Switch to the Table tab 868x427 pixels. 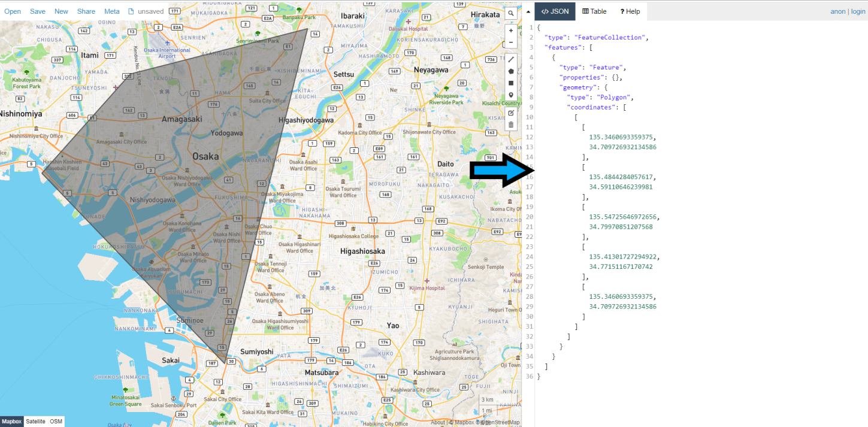[594, 11]
